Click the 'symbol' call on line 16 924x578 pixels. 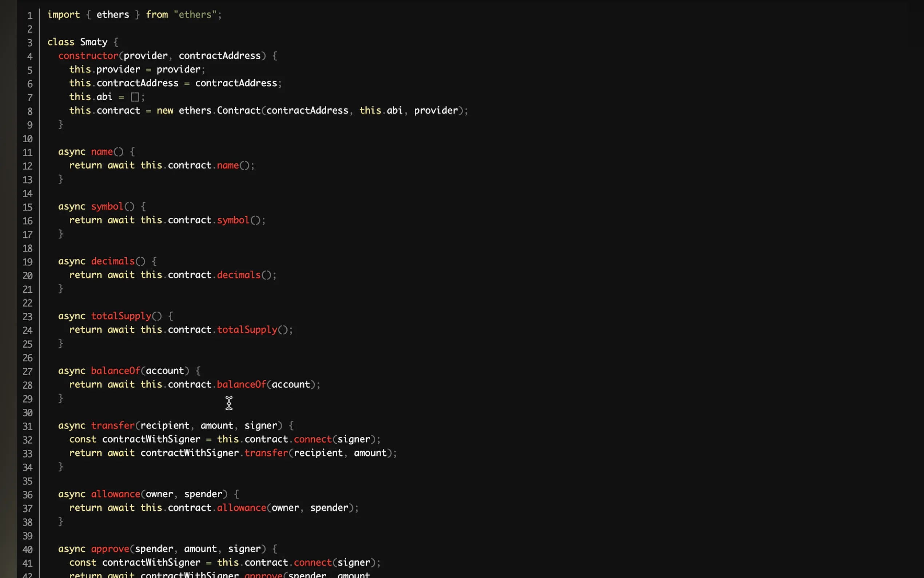(233, 221)
